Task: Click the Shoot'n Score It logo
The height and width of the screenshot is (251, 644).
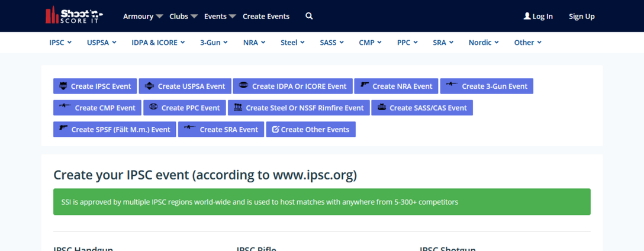Action: pyautogui.click(x=74, y=15)
